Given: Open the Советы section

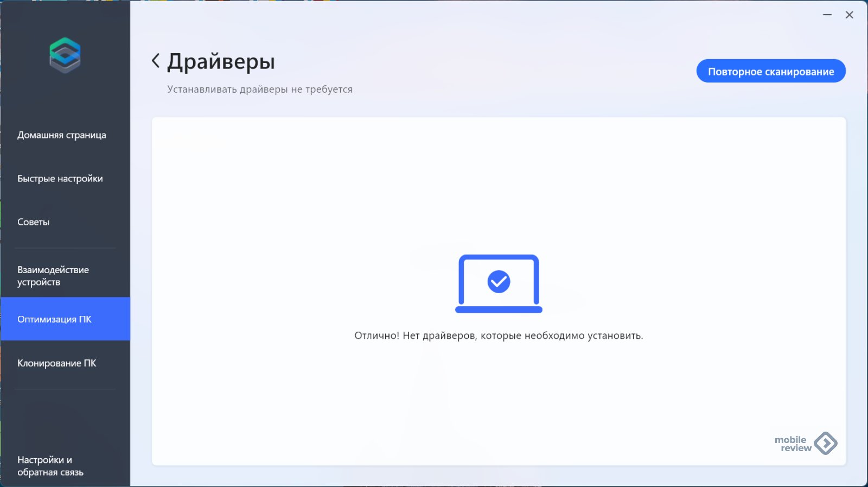Looking at the screenshot, I should [34, 222].
